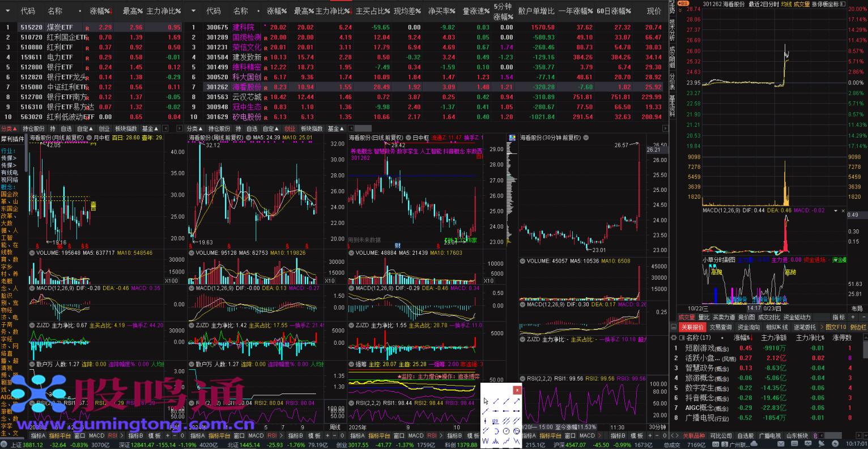This screenshot has width=868, height=449.
Task: Close the floating drawing tools palette
Action: tap(517, 390)
